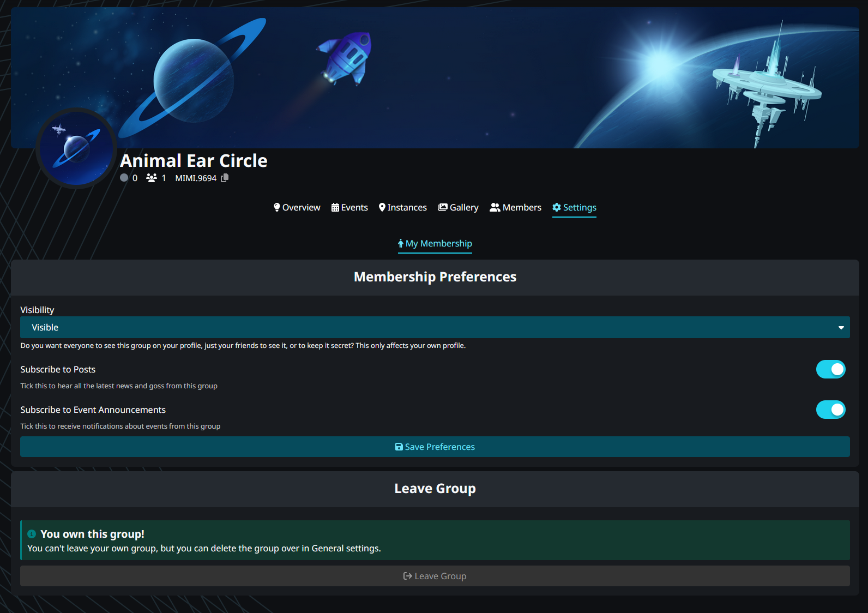
Task: Click the Visibility dropdown caret arrow
Action: tap(841, 328)
